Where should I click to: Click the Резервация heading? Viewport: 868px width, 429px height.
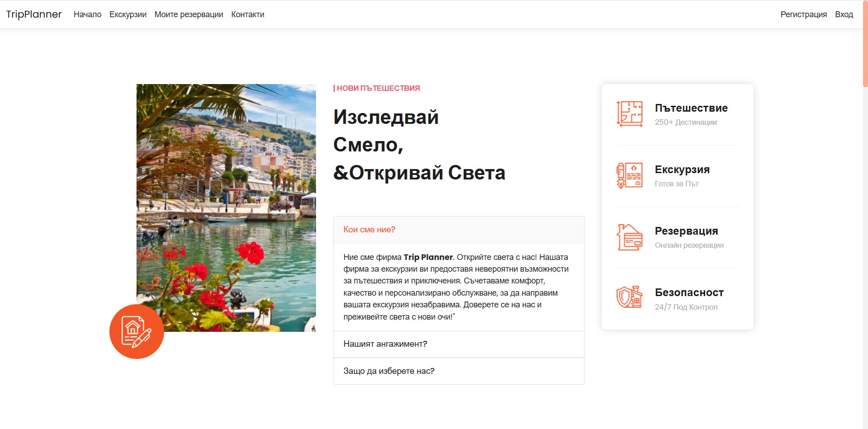(686, 231)
